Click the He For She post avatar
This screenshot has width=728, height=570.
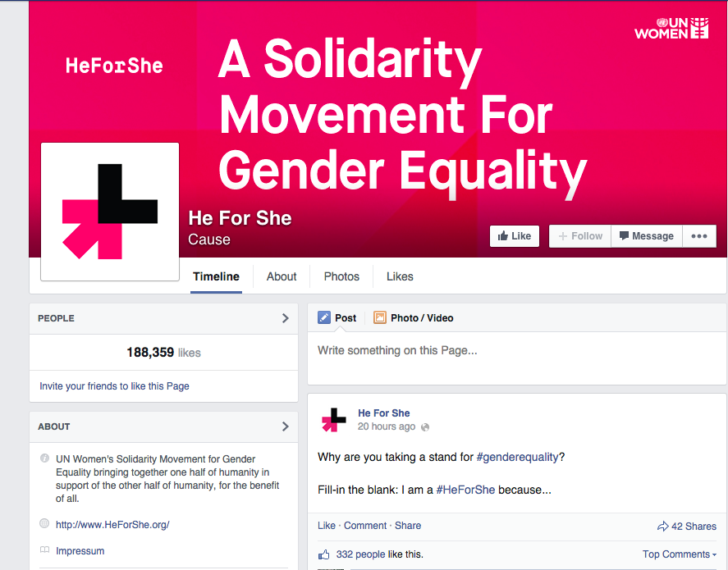coord(334,419)
